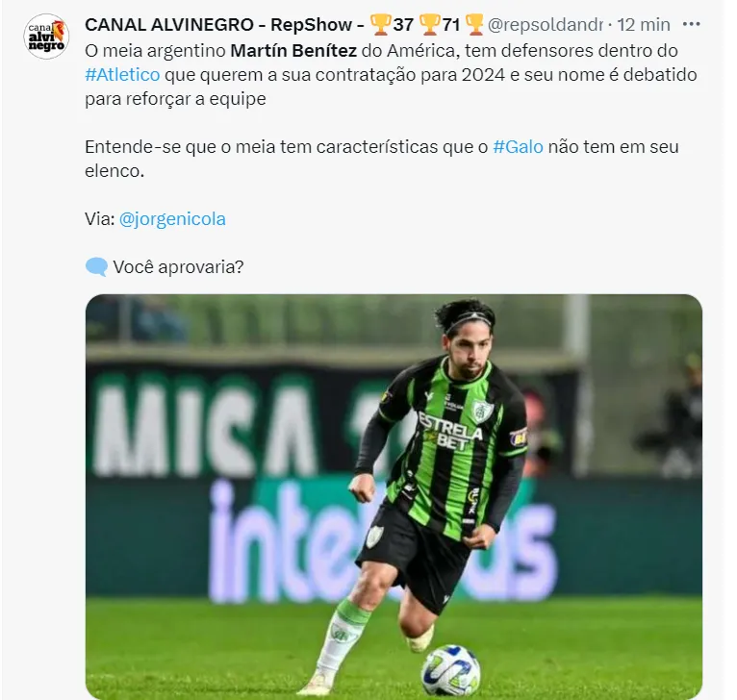Click the number 71 in the account name
The height and width of the screenshot is (700, 737).
451,24
